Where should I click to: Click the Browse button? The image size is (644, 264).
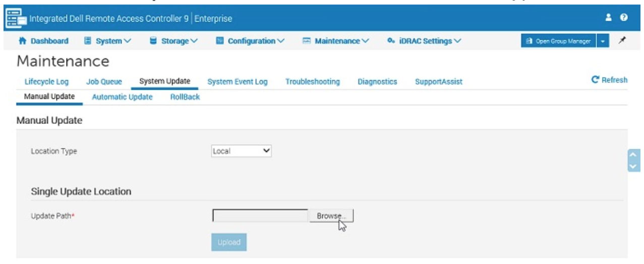coord(331,216)
